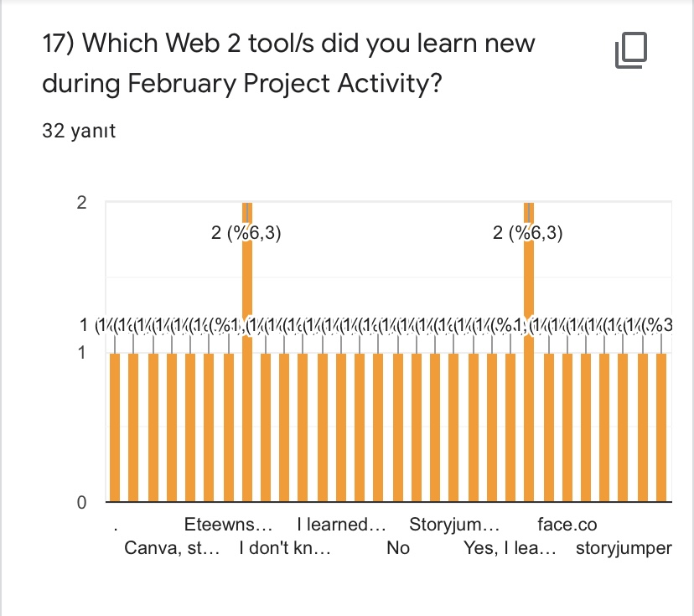The width and height of the screenshot is (694, 616).
Task: Click the right '2 (%6,3)' data label
Action: tap(528, 234)
